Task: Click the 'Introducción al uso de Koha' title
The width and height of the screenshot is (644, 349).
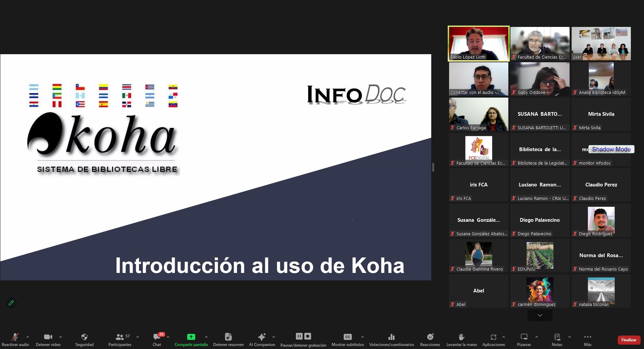Action: [260, 266]
